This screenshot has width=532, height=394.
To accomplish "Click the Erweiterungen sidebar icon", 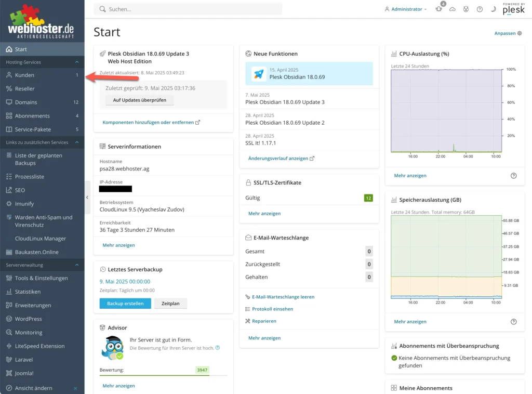I will click(x=9, y=305).
